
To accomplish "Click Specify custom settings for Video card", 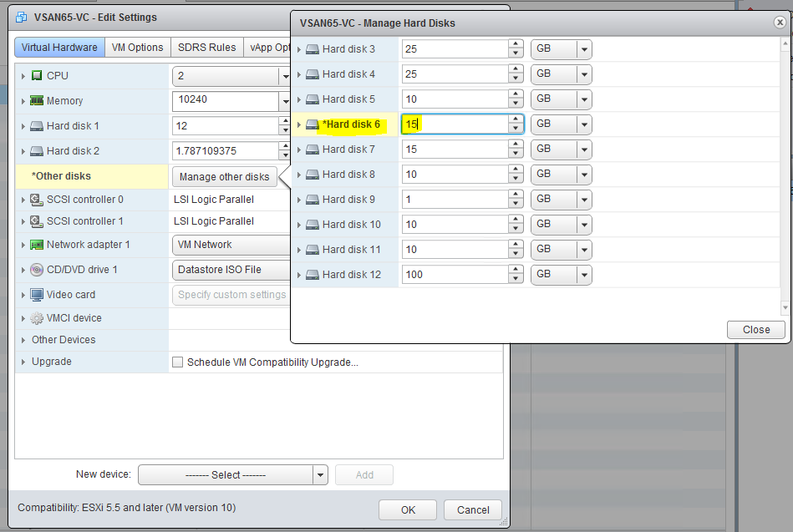I will (231, 295).
